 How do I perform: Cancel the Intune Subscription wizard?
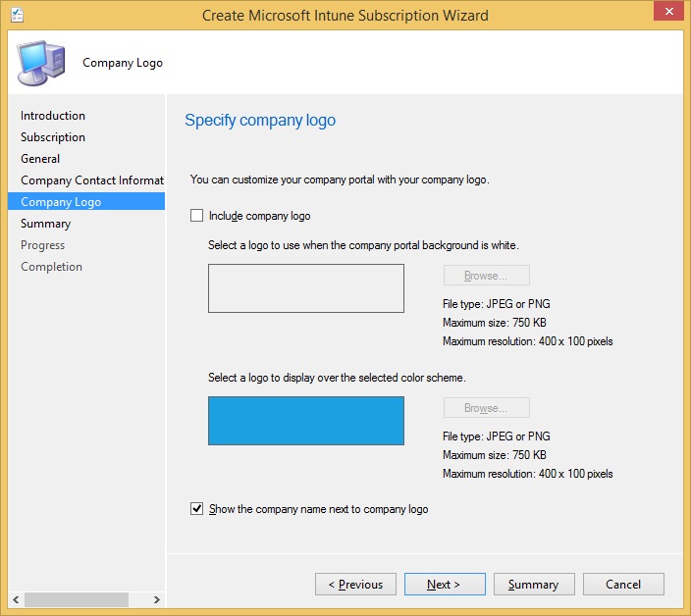click(623, 585)
